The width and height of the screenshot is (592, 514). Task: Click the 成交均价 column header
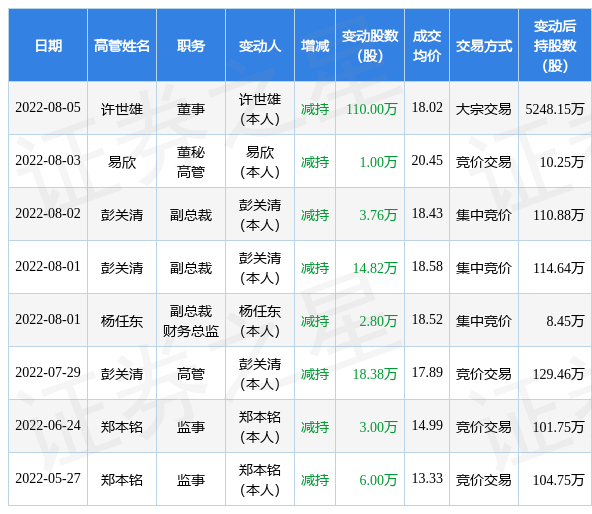(x=427, y=46)
